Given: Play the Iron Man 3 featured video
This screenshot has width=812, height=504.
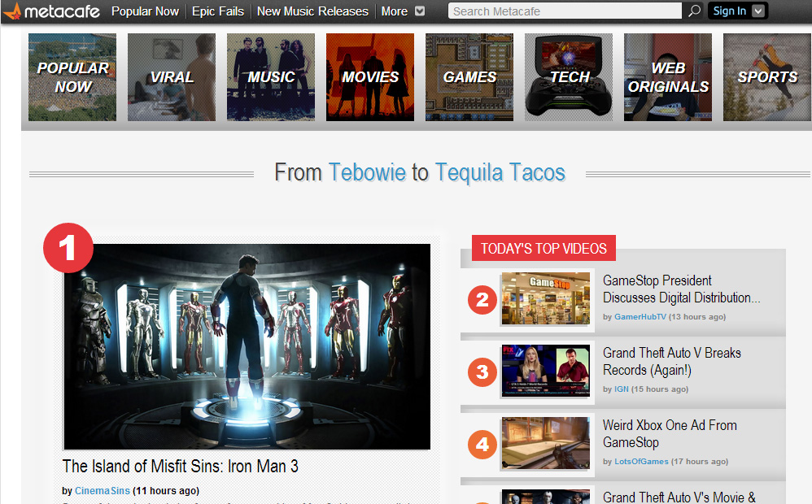Looking at the screenshot, I should (247, 346).
